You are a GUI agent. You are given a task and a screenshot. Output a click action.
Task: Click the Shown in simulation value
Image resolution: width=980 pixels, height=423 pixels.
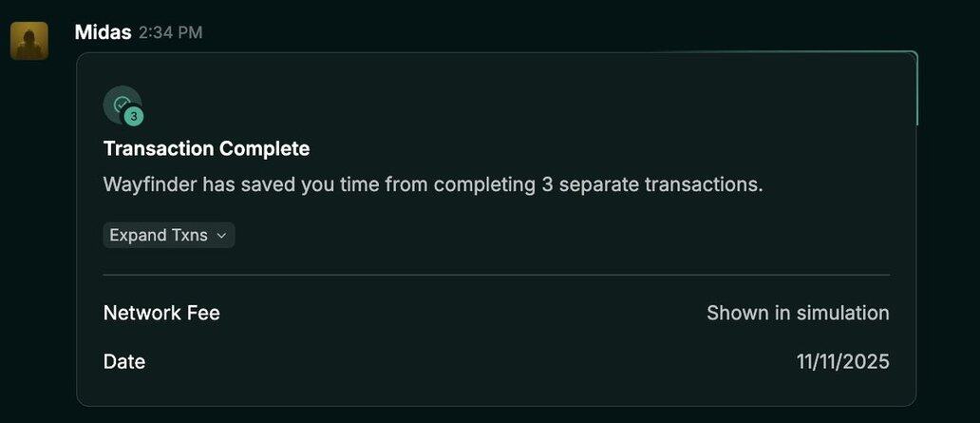pyautogui.click(x=798, y=313)
